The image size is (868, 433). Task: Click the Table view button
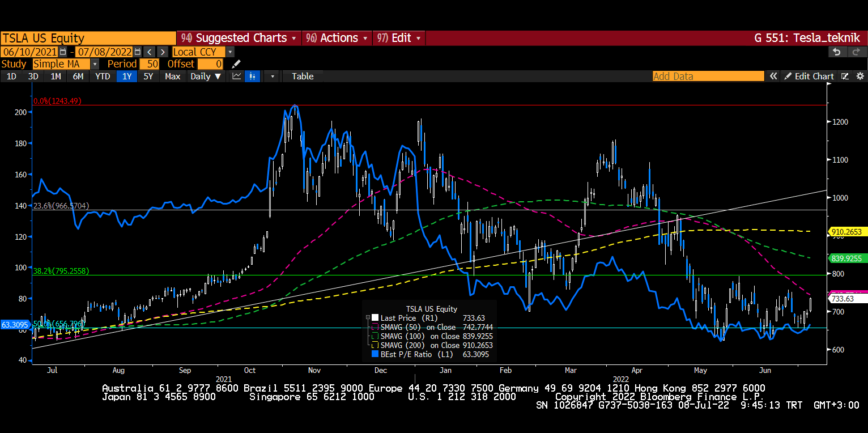(303, 76)
